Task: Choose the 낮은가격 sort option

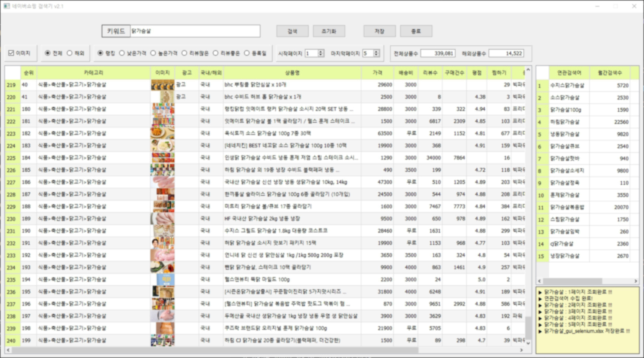Action: [122, 53]
